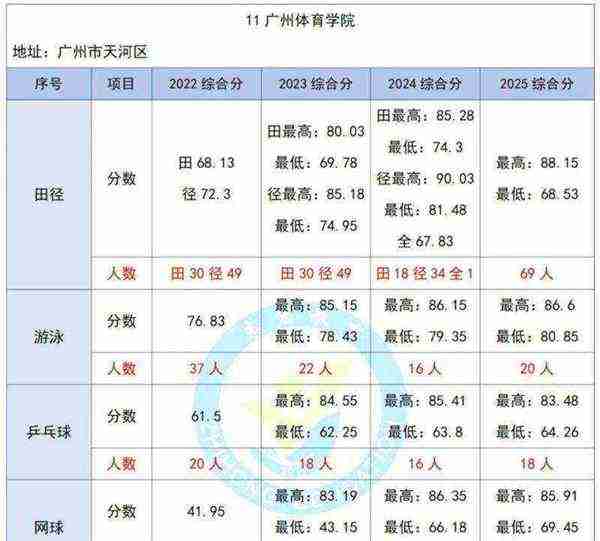Click the entry "最高：86.35"
Screen dimensions: 600x541
click(x=425, y=496)
